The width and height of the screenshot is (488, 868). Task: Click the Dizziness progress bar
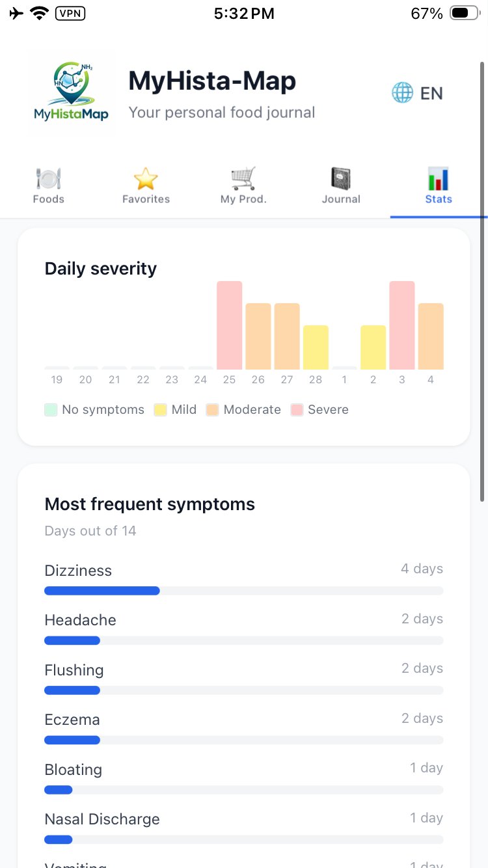click(x=243, y=591)
